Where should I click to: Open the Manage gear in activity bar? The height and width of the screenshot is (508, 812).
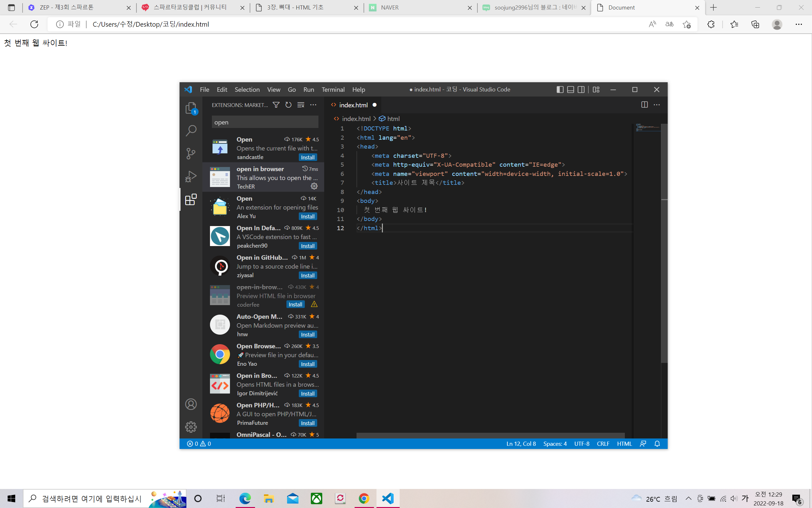pos(191,427)
